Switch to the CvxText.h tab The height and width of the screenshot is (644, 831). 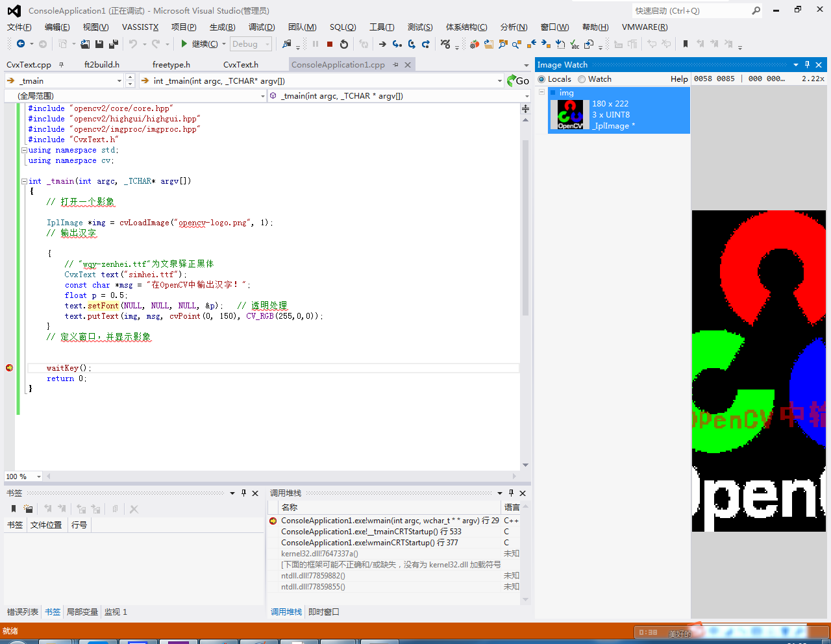241,64
